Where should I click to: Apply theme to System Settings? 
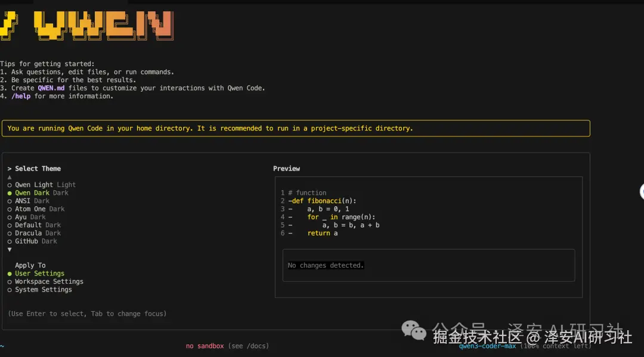[x=39, y=290]
